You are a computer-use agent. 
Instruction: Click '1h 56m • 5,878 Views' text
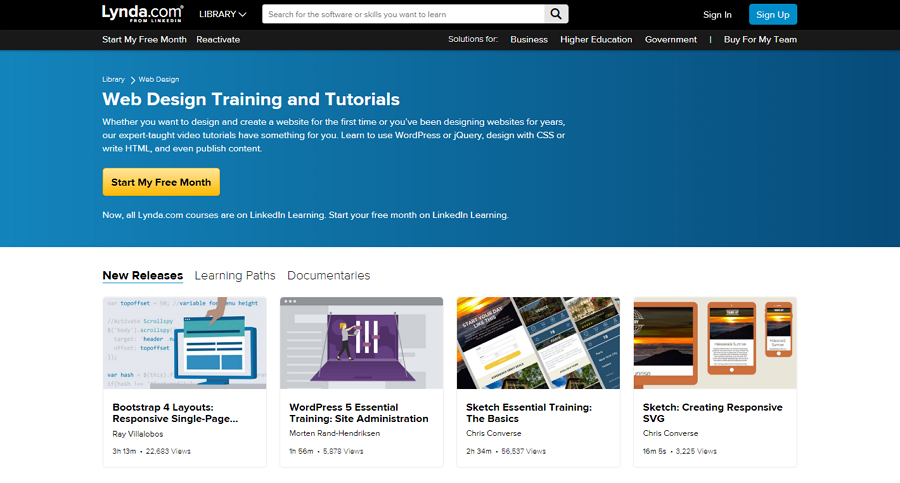tap(326, 451)
